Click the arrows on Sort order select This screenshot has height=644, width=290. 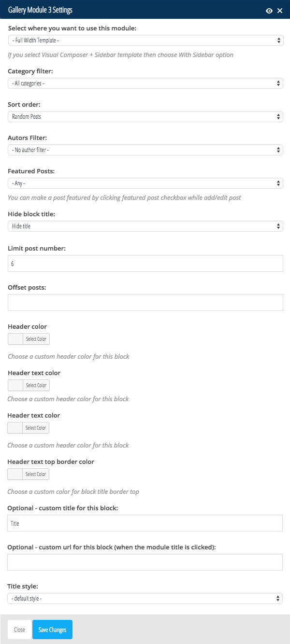click(279, 116)
